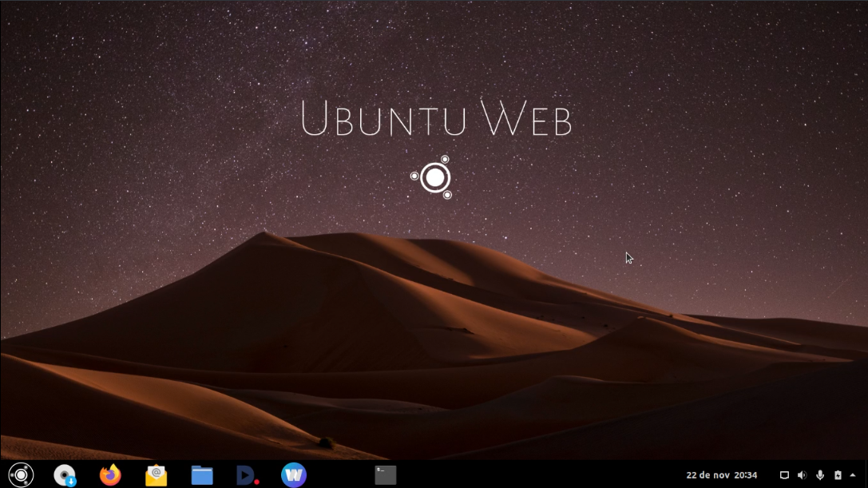Launch the D-logo media app
This screenshot has width=868, height=488.
click(x=247, y=474)
